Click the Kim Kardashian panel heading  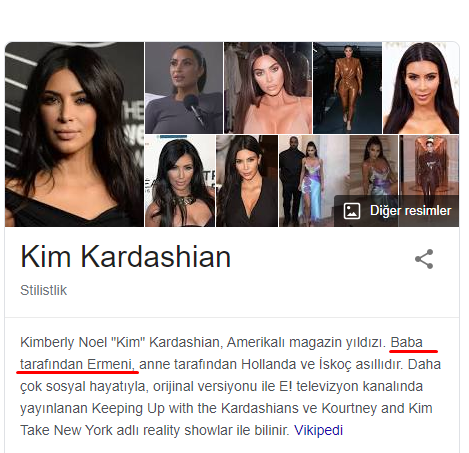pos(126,257)
